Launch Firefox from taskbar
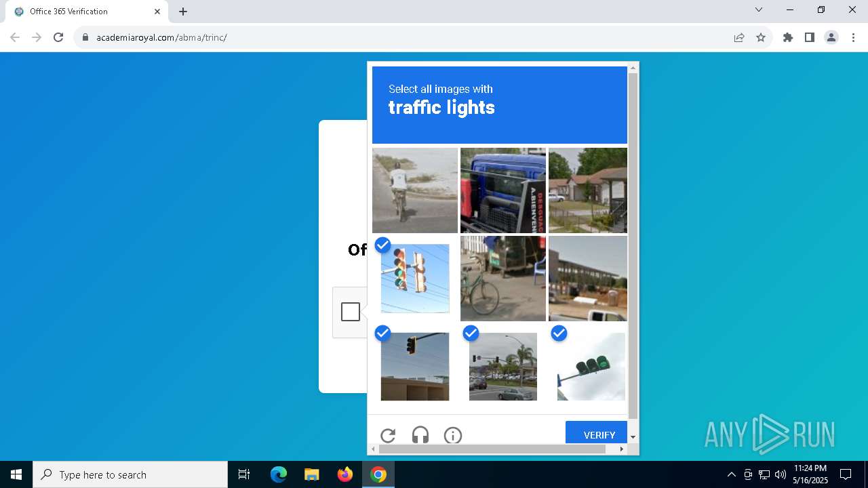The width and height of the screenshot is (868, 488). (345, 474)
